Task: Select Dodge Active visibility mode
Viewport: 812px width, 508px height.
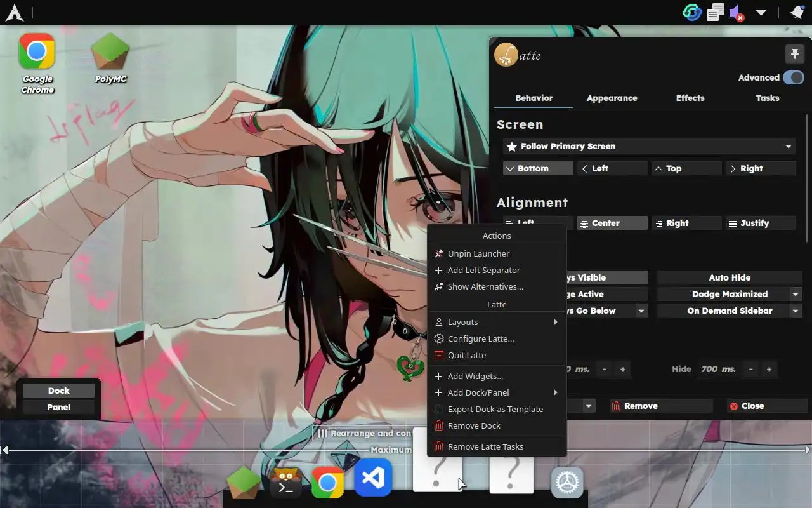Action: 607,294
